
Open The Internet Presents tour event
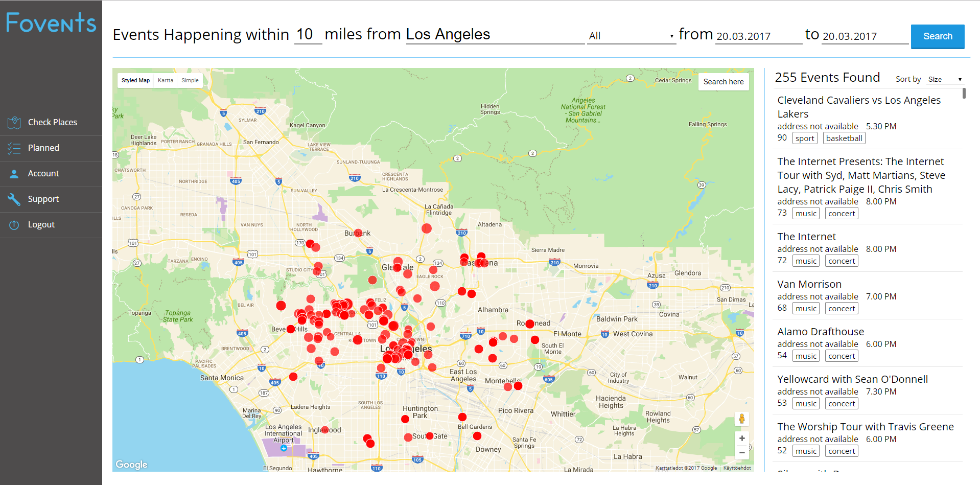[861, 175]
